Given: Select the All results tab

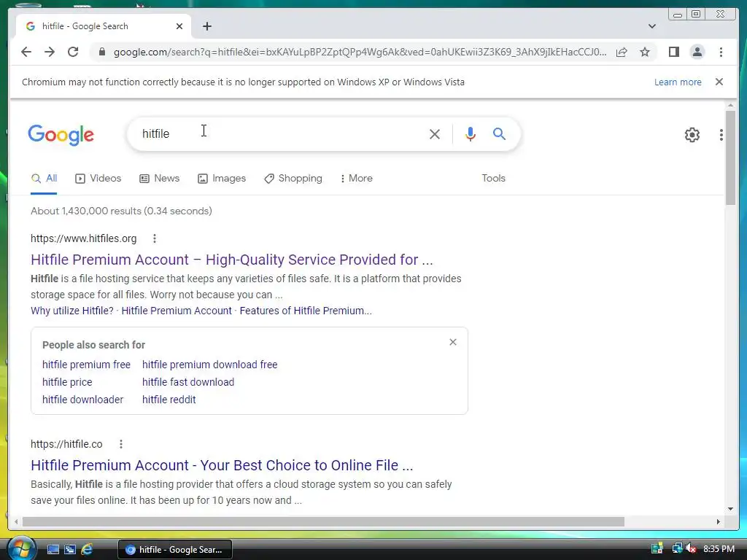Looking at the screenshot, I should tap(44, 179).
